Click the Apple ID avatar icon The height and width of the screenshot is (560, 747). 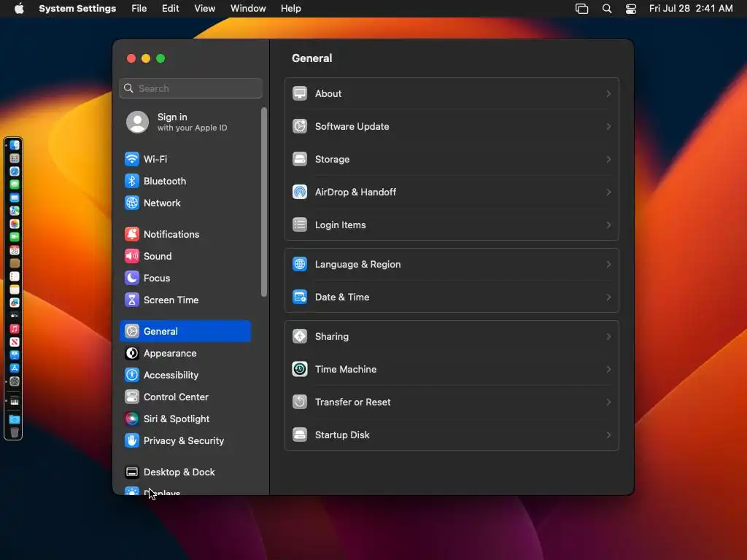click(137, 122)
